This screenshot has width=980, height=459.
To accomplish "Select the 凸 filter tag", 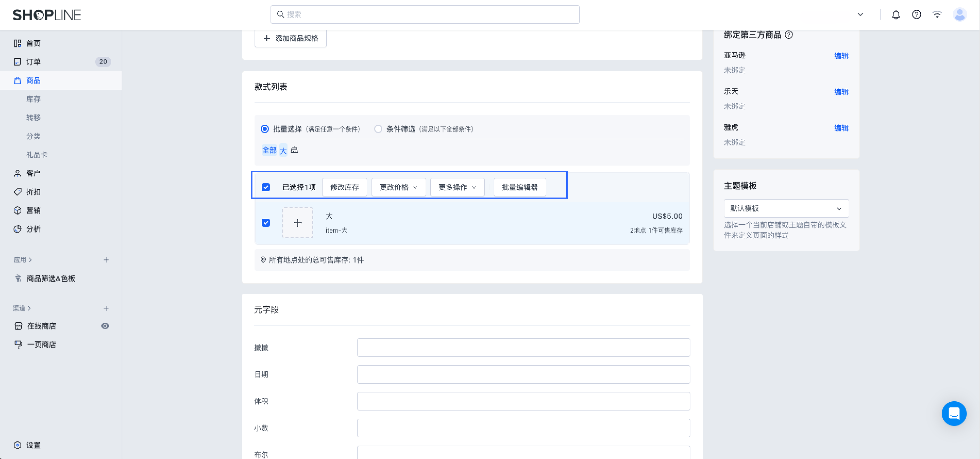I will [x=294, y=150].
